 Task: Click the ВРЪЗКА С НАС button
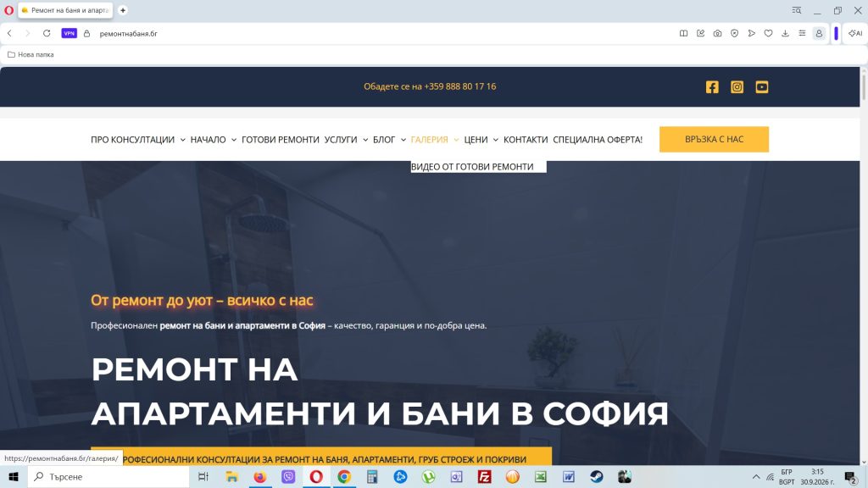click(714, 139)
